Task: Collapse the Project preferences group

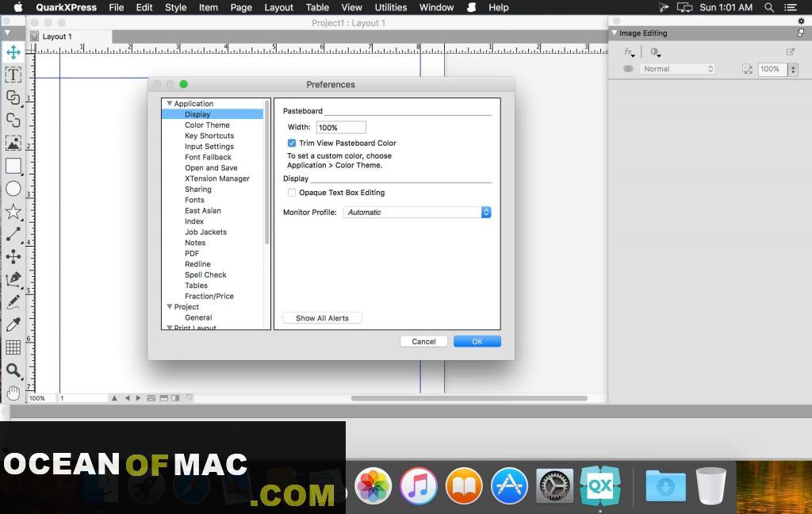Action: click(x=170, y=307)
